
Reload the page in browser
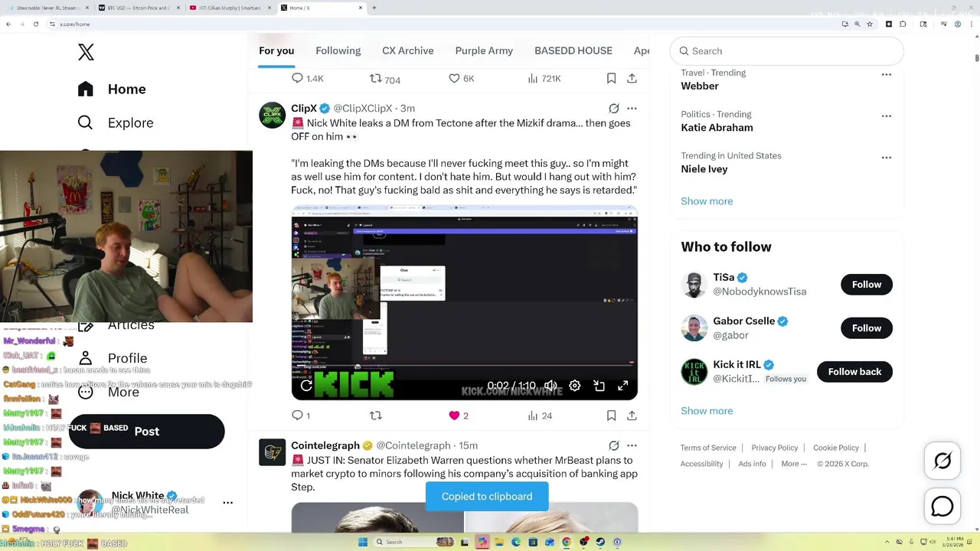[x=35, y=24]
